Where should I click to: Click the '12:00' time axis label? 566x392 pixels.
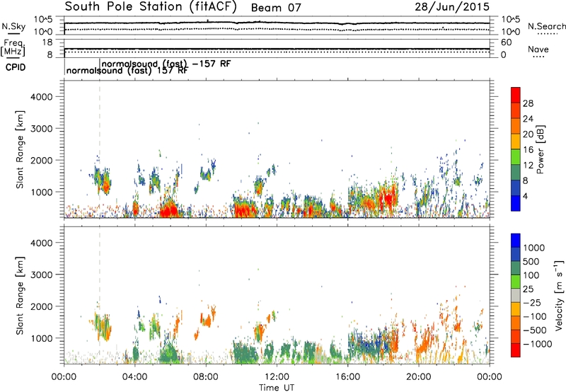(x=277, y=377)
